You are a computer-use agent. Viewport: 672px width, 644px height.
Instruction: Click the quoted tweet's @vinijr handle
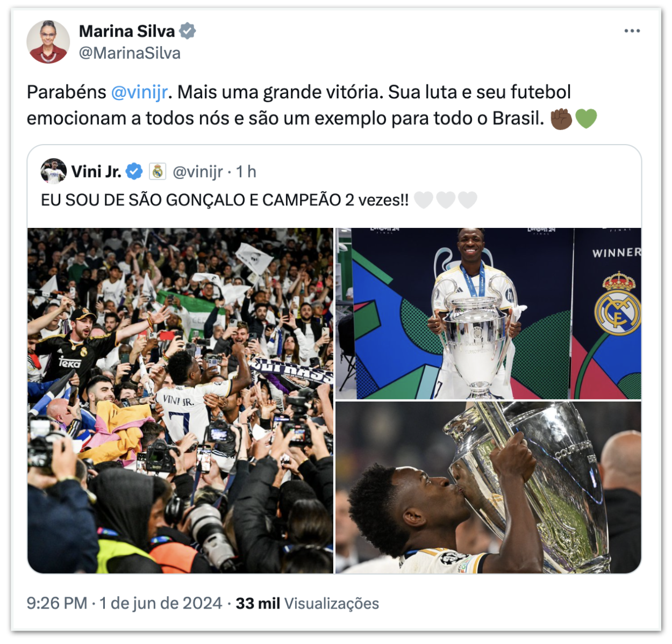198,171
